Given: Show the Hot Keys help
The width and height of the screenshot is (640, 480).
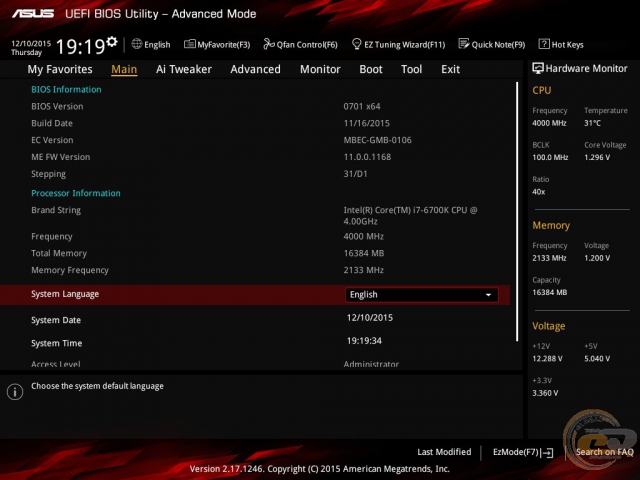Looking at the screenshot, I should [561, 44].
